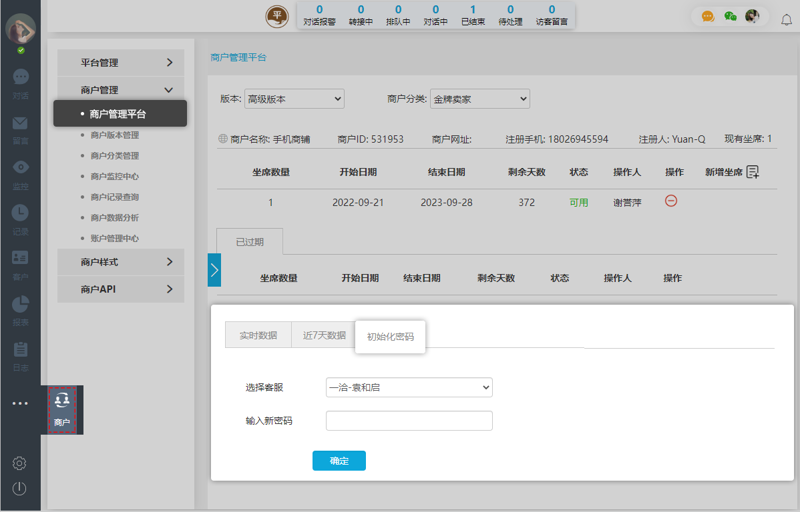Viewport: 800px width, 512px height.
Task: Switch to the 初始化密码 tab
Action: coord(390,337)
